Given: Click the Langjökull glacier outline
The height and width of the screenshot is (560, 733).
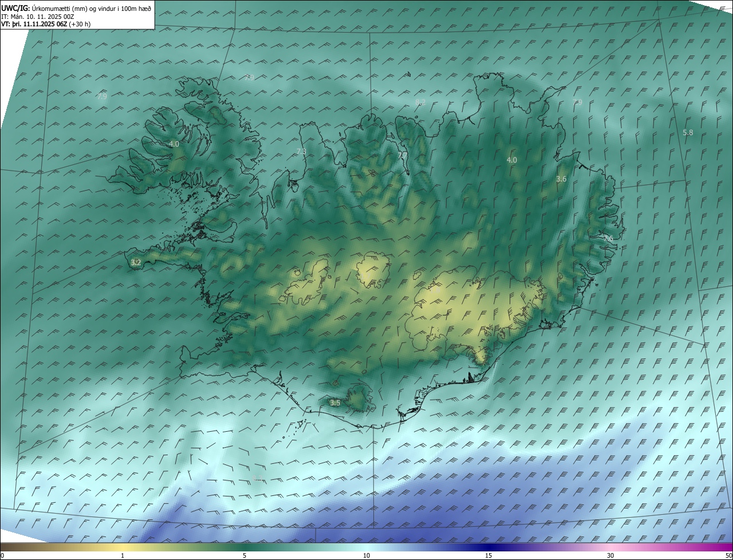Looking at the screenshot, I should pyautogui.click(x=305, y=282).
